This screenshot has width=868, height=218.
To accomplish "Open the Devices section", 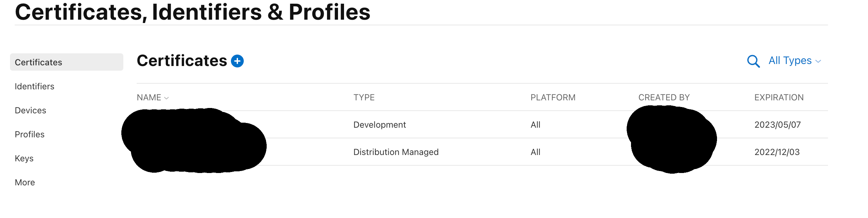I will coord(30,110).
